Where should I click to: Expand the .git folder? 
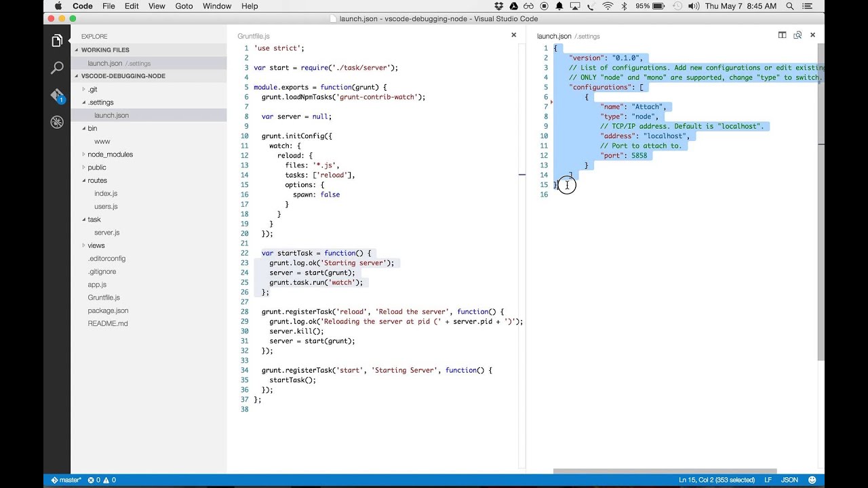click(149, 89)
